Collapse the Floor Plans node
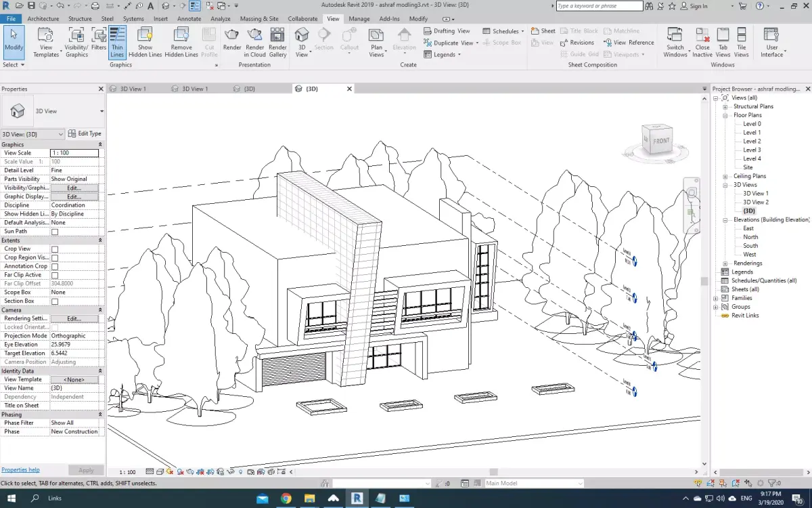The width and height of the screenshot is (812, 508). point(725,115)
